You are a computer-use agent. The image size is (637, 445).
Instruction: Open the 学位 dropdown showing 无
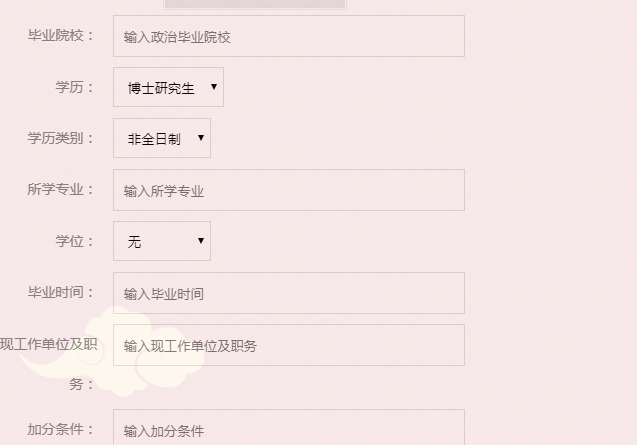[162, 241]
